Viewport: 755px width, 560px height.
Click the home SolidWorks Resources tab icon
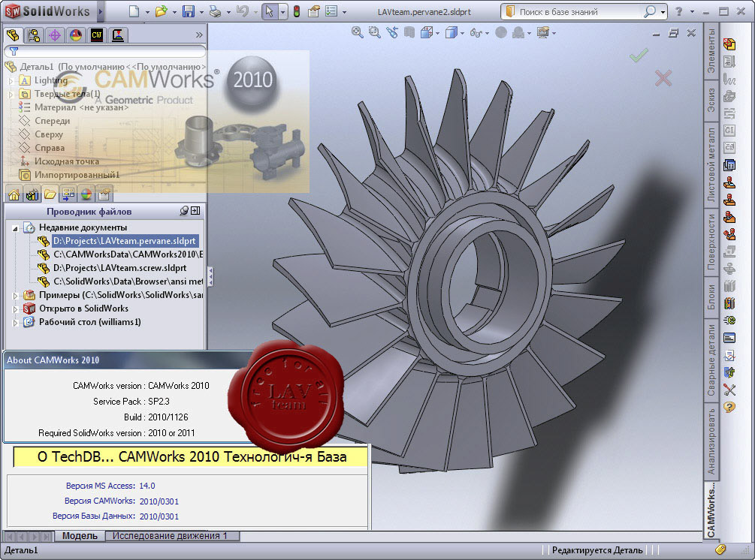pos(14,195)
